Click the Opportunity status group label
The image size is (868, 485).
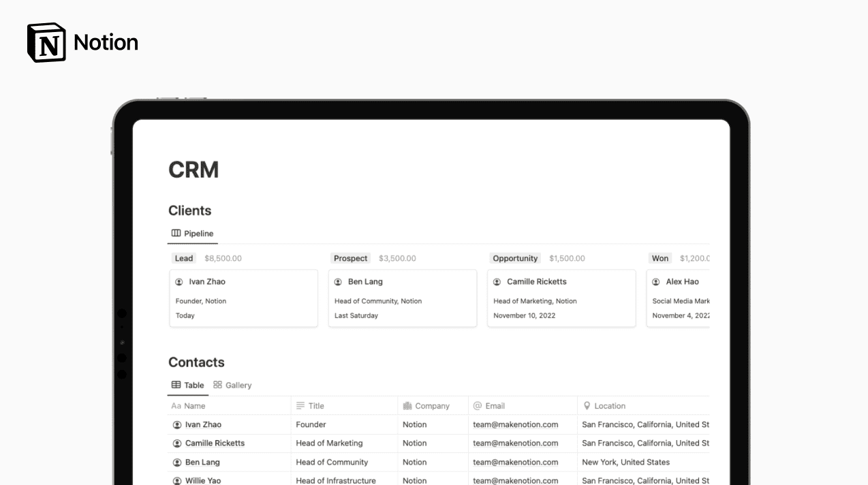[515, 258]
